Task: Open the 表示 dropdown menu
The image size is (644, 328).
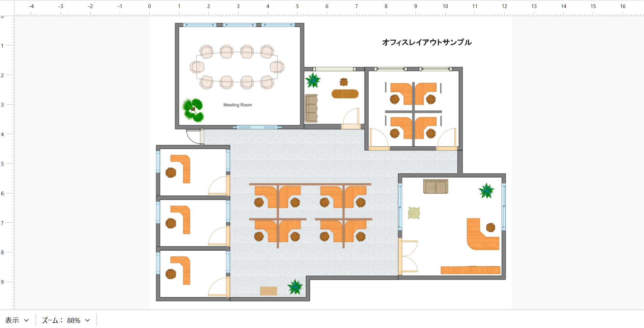Action: [17, 320]
